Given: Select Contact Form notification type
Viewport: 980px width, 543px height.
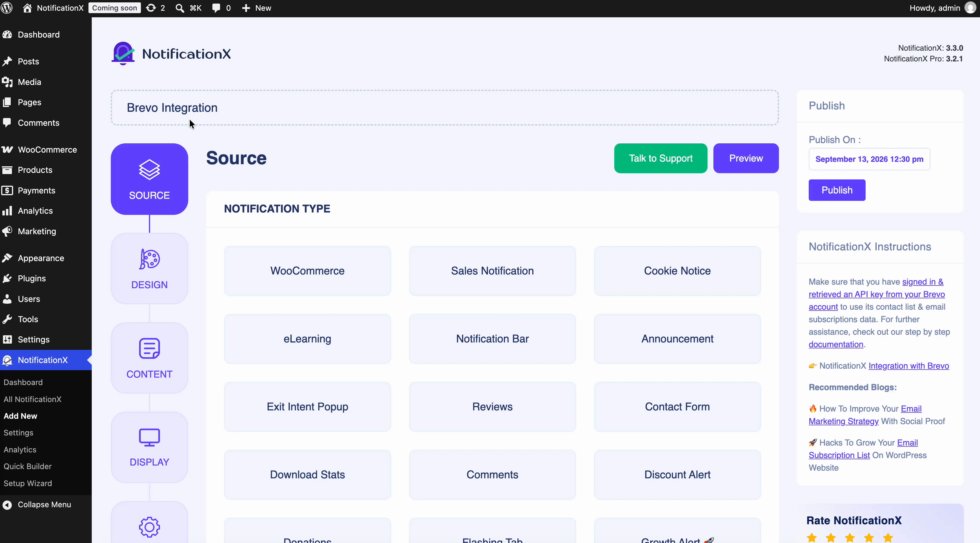Looking at the screenshot, I should click(677, 407).
